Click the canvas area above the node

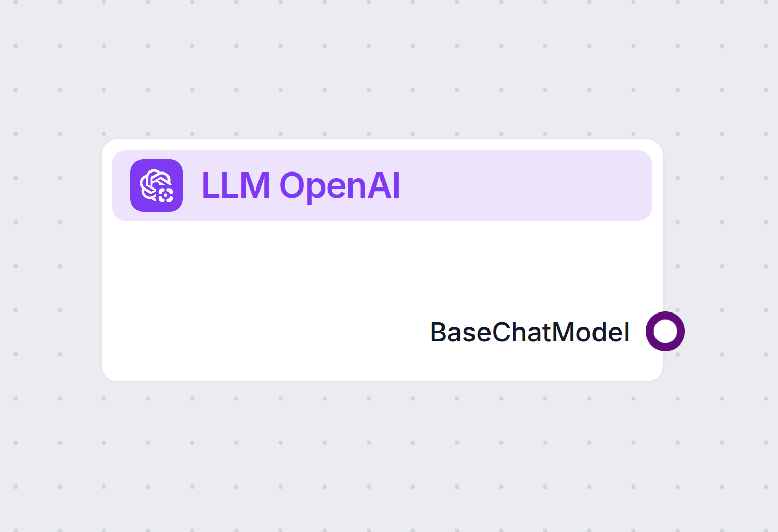point(383,77)
